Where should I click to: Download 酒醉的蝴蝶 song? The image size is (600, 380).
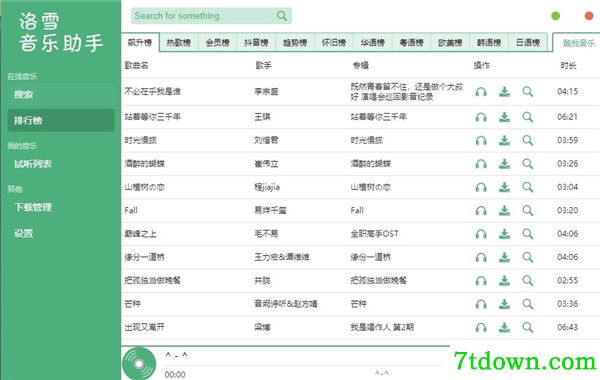(504, 164)
